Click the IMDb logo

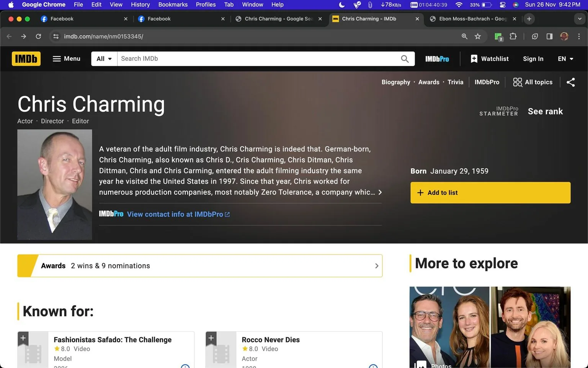coord(26,59)
